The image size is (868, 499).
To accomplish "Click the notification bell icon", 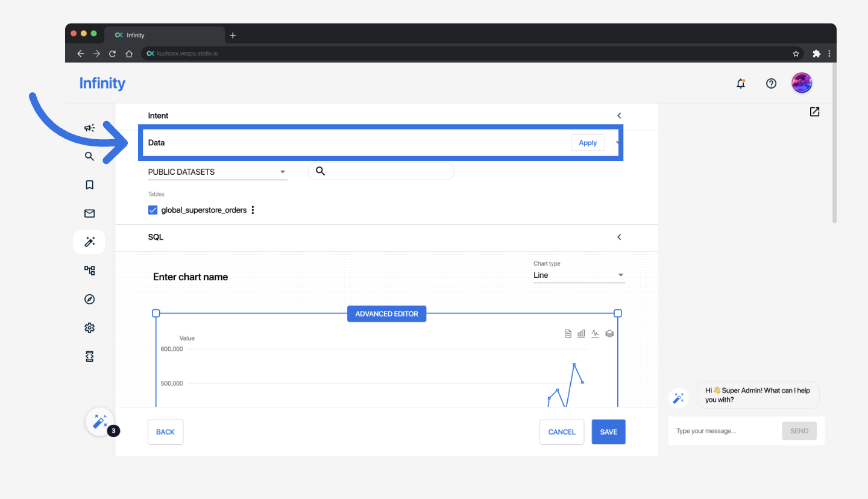I will point(741,84).
